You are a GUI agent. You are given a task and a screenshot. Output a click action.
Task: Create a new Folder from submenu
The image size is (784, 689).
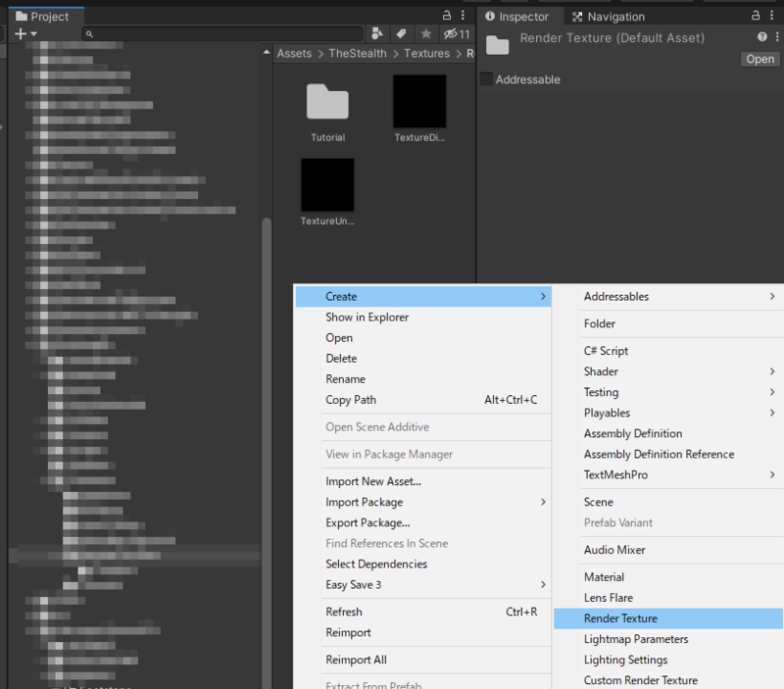tap(668, 323)
